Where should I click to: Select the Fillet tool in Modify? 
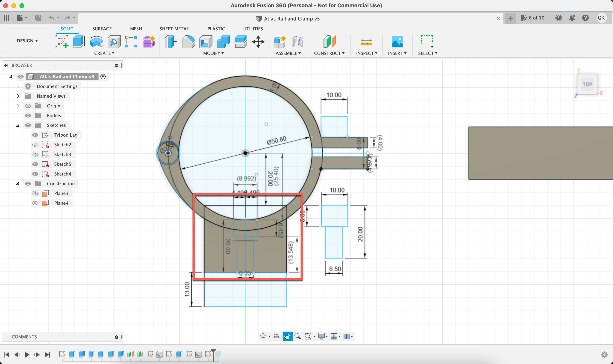click(188, 42)
